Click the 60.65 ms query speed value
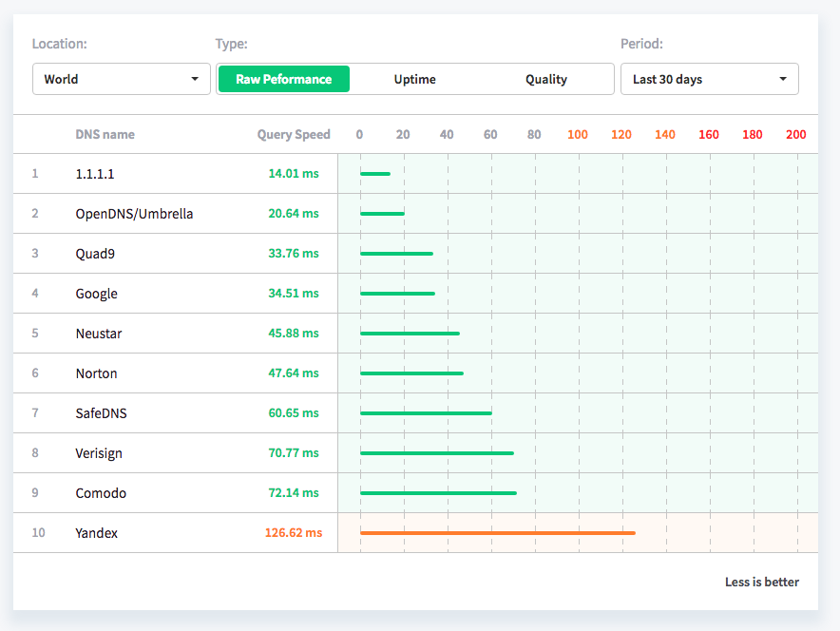The width and height of the screenshot is (840, 631). (294, 413)
